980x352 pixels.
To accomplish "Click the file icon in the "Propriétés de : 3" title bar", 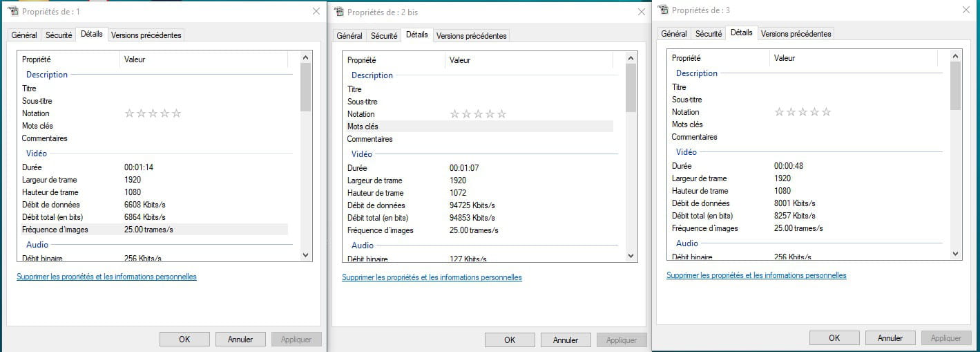I will (x=663, y=10).
